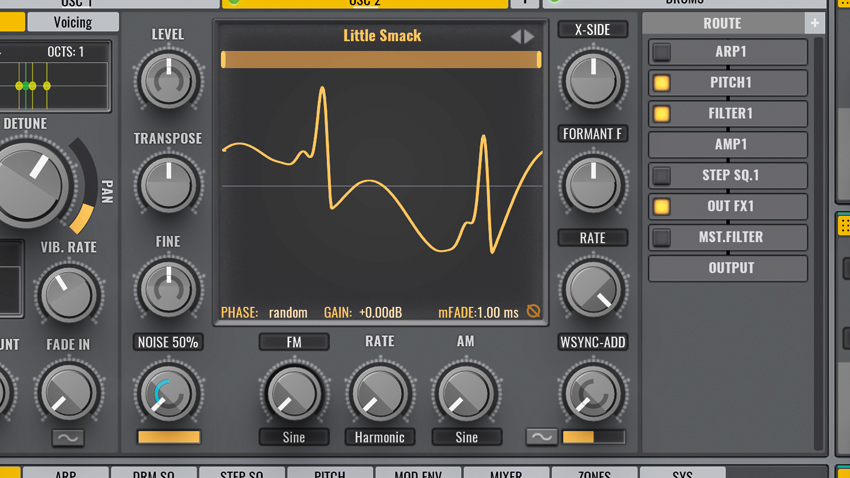Open the WSYNC-ADD mode dropdown

point(593,342)
